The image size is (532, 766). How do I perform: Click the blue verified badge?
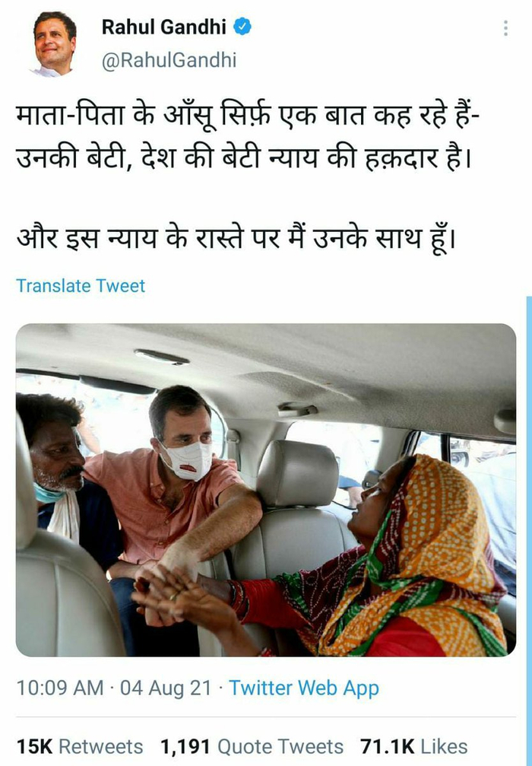click(242, 26)
